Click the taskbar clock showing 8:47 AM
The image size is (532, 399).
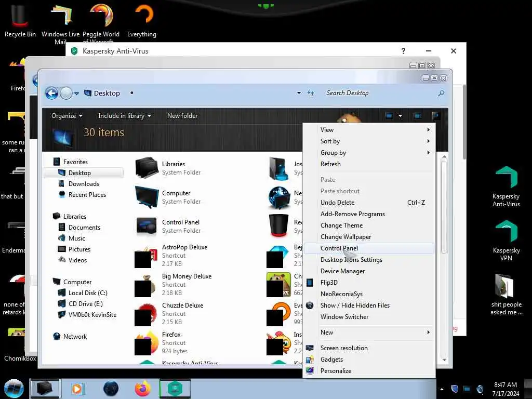(506, 389)
